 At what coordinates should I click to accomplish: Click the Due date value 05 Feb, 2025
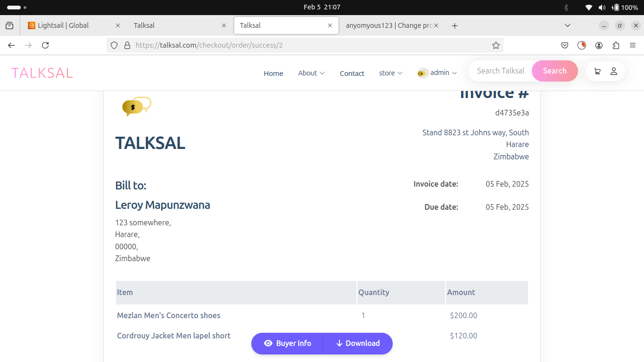[507, 207]
